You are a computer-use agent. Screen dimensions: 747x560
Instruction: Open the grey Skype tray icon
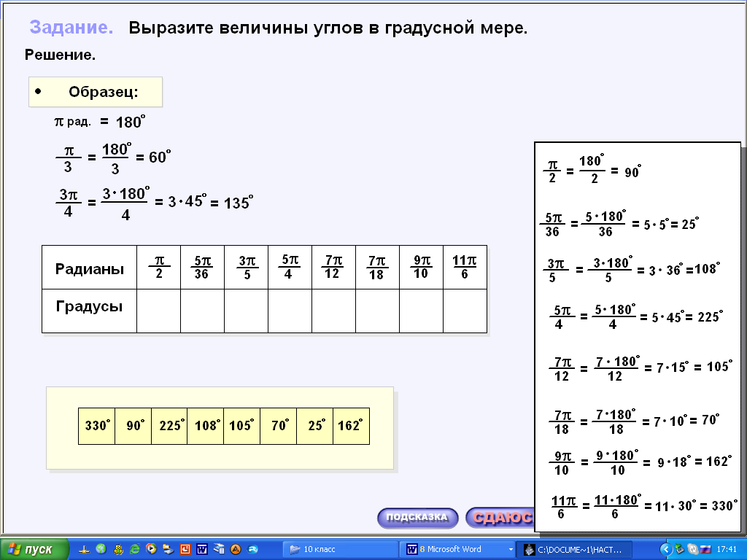coord(693,550)
